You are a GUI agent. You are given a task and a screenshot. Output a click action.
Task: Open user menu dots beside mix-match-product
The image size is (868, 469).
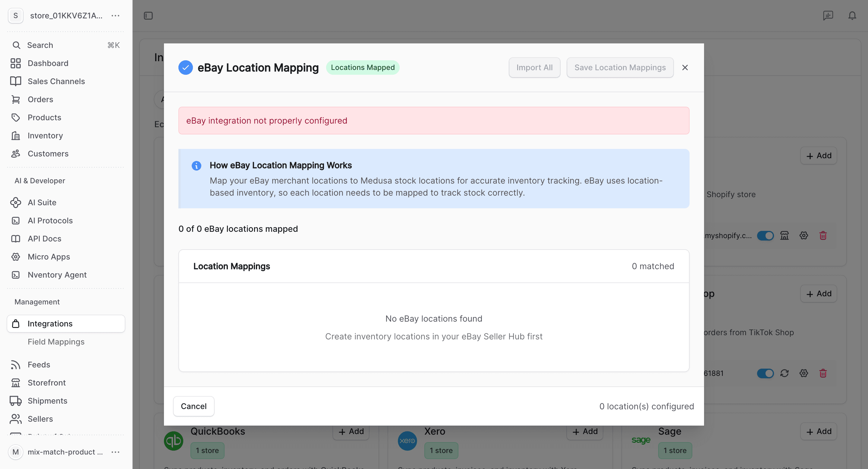point(115,452)
